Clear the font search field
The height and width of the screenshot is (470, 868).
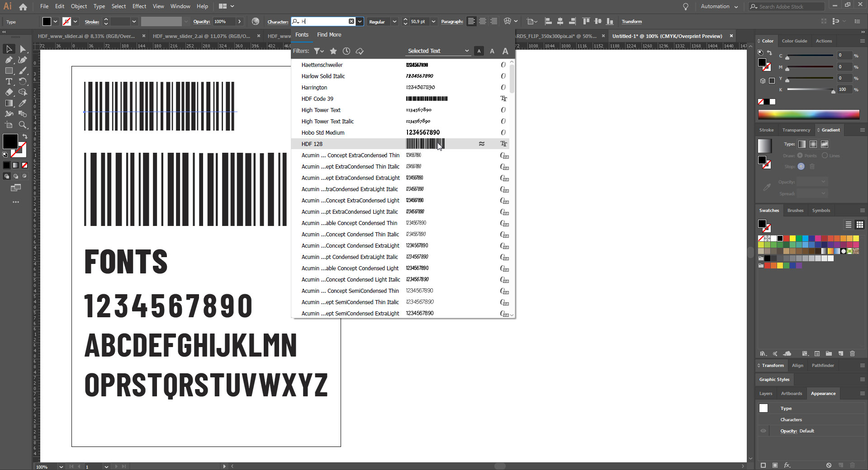coord(351,21)
